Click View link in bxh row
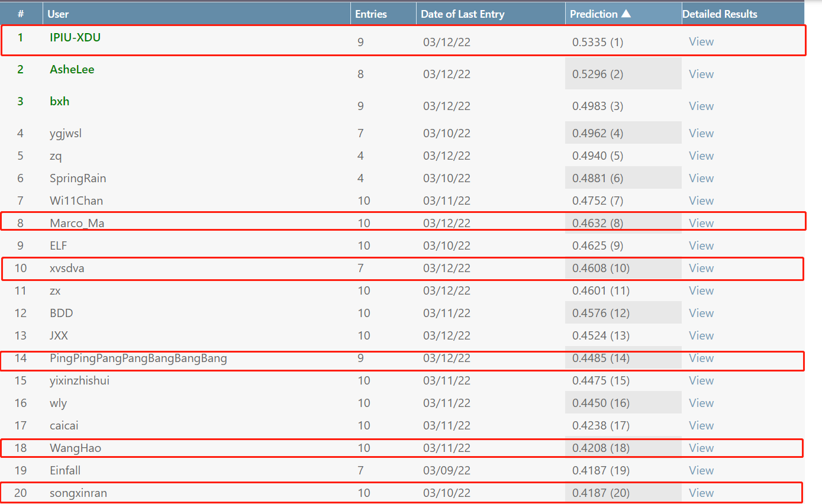This screenshot has height=504, width=822. pos(701,106)
